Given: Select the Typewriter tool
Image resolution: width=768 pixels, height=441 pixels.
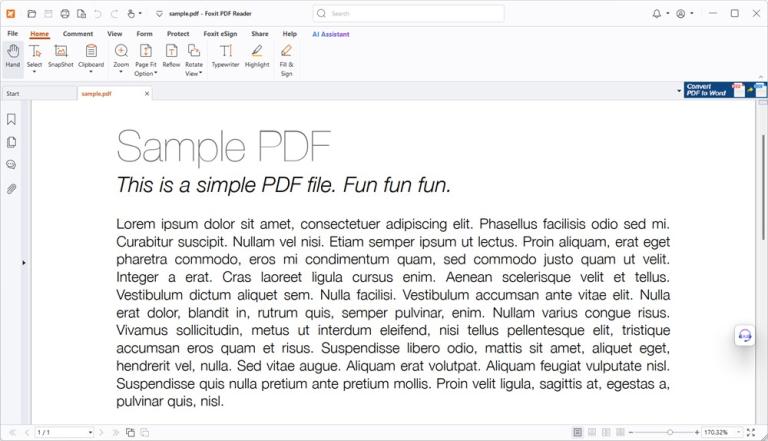Looking at the screenshot, I should [x=226, y=55].
